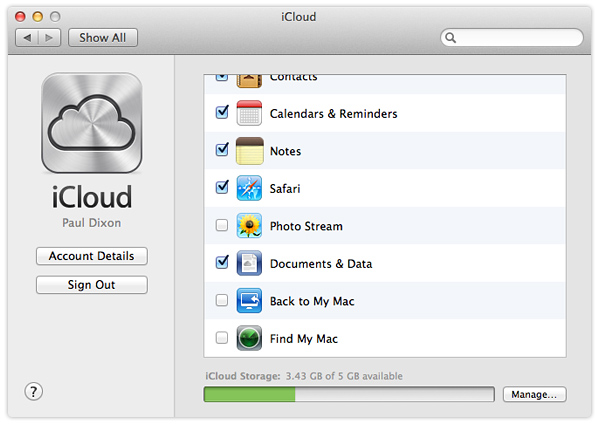Viewport: 596px width, 432px height.
Task: Click the Show All button
Action: click(x=103, y=38)
